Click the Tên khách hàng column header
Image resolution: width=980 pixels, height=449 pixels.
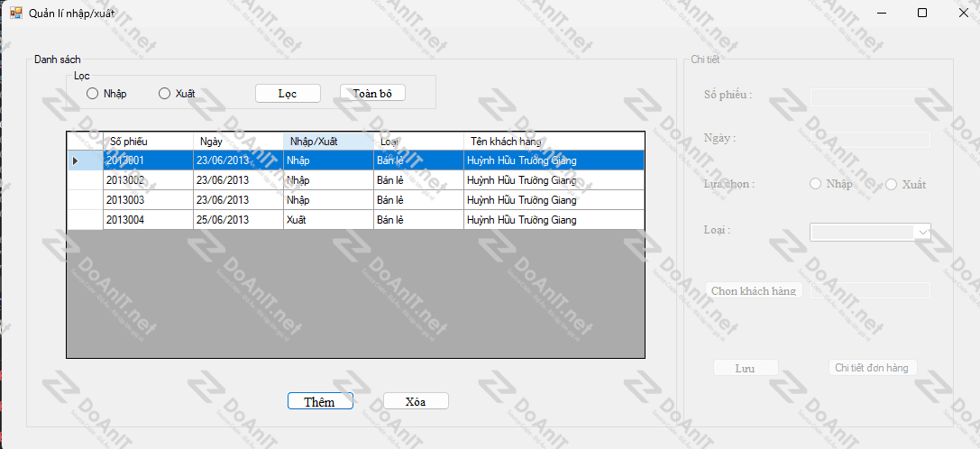coord(554,142)
